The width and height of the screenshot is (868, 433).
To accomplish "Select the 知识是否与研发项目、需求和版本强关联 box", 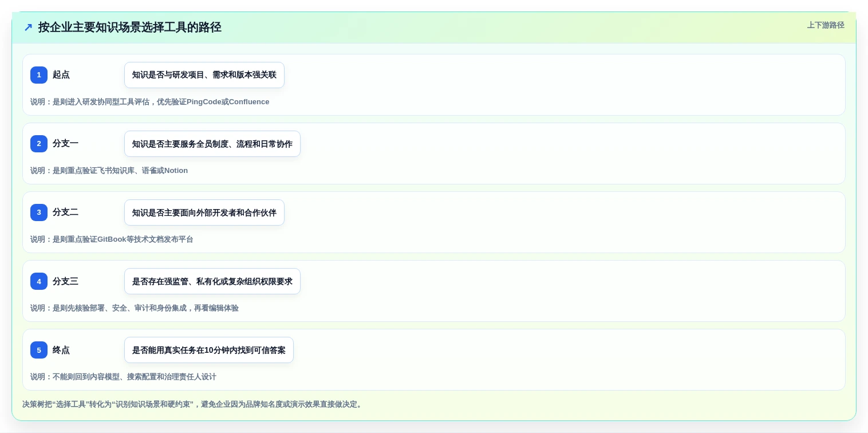I will coord(204,75).
